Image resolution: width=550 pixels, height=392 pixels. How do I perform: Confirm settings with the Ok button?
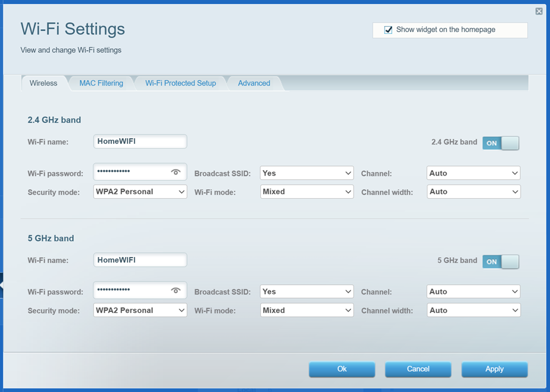[x=342, y=369]
